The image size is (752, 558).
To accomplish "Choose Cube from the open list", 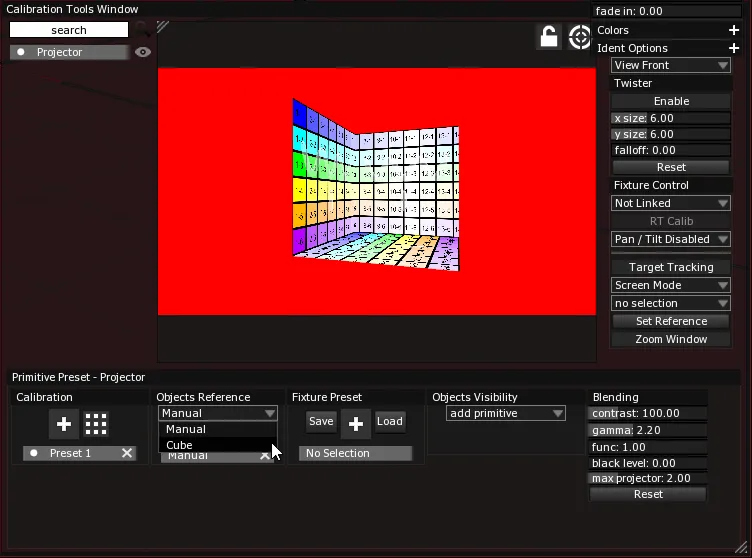I will coord(218,445).
